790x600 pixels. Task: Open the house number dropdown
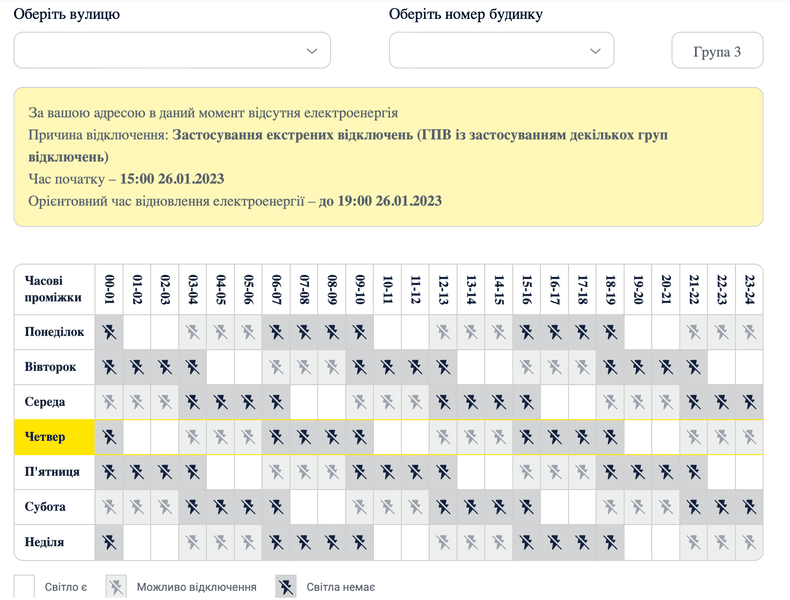pyautogui.click(x=501, y=51)
